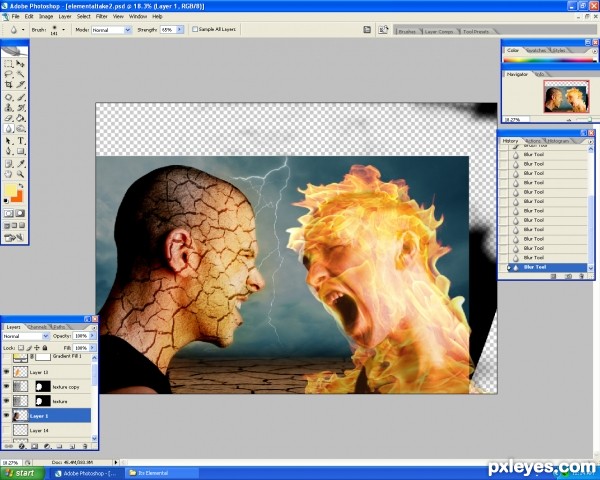This screenshot has width=600, height=480.
Task: Delete current state in History panel
Action: (x=581, y=276)
